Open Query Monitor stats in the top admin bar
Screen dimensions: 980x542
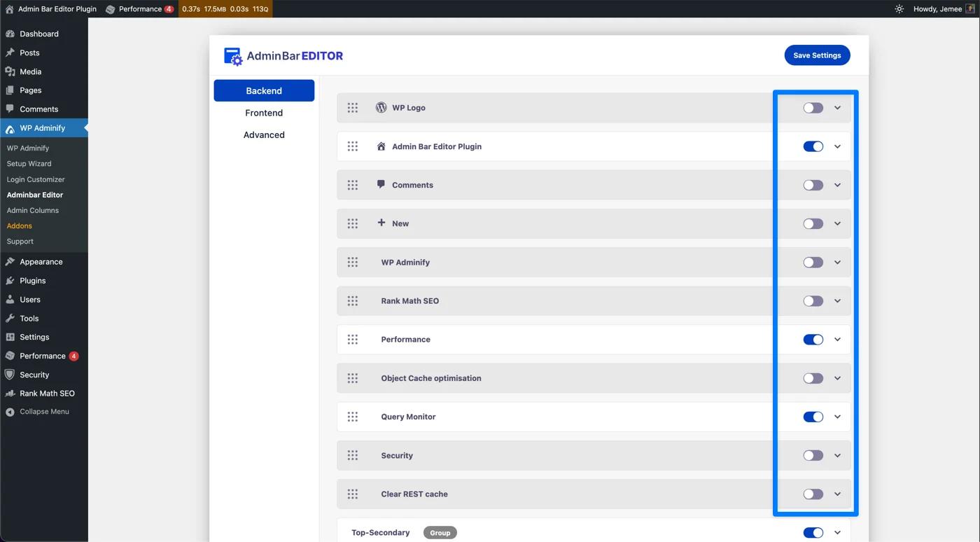[x=224, y=8]
